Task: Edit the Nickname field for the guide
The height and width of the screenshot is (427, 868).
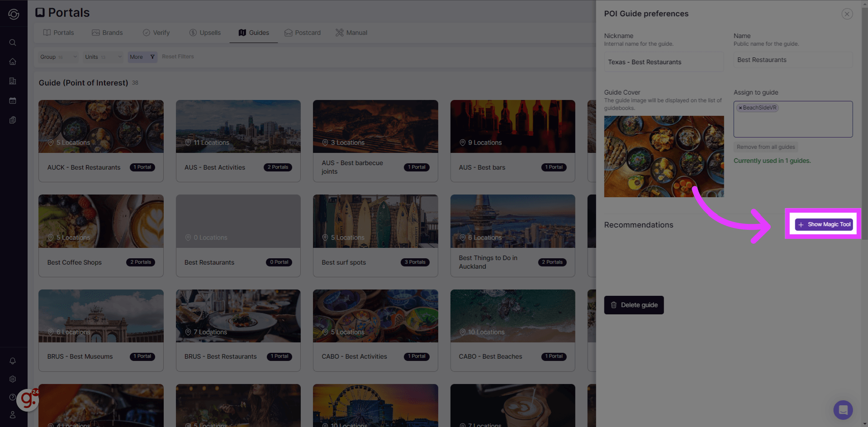Action: [664, 62]
